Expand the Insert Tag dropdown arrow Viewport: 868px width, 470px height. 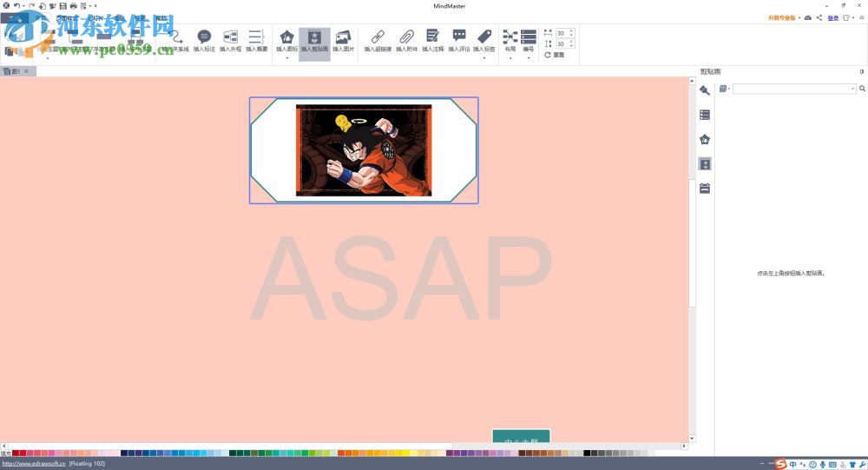point(484,57)
